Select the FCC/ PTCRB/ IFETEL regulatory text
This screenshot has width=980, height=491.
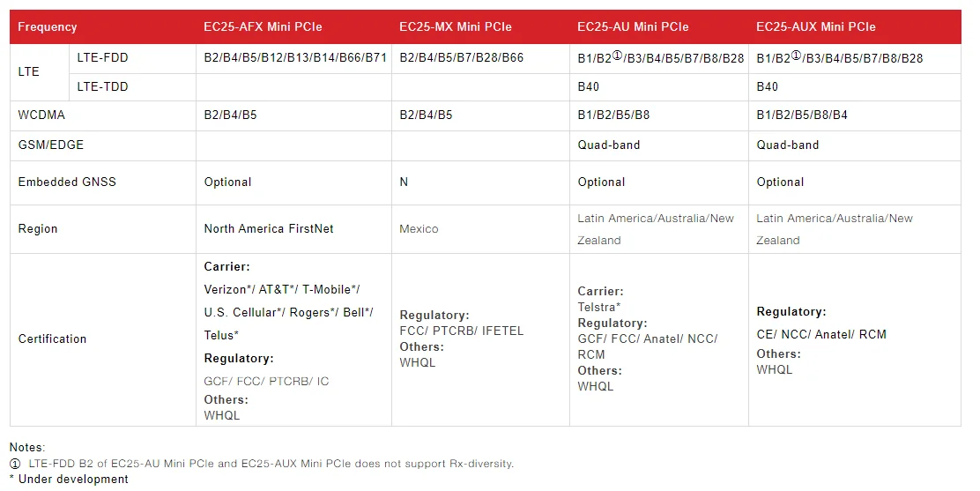[x=461, y=331]
